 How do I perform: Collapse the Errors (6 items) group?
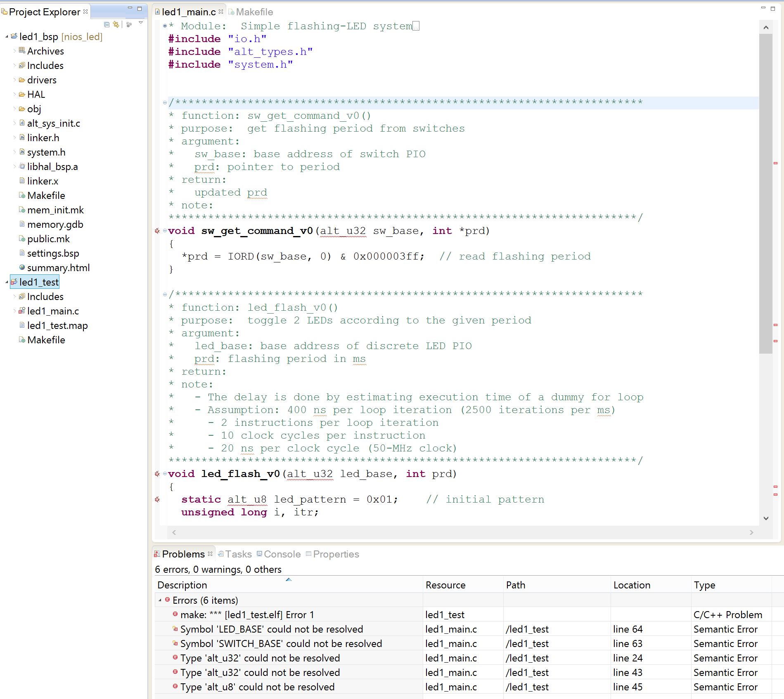(x=160, y=600)
